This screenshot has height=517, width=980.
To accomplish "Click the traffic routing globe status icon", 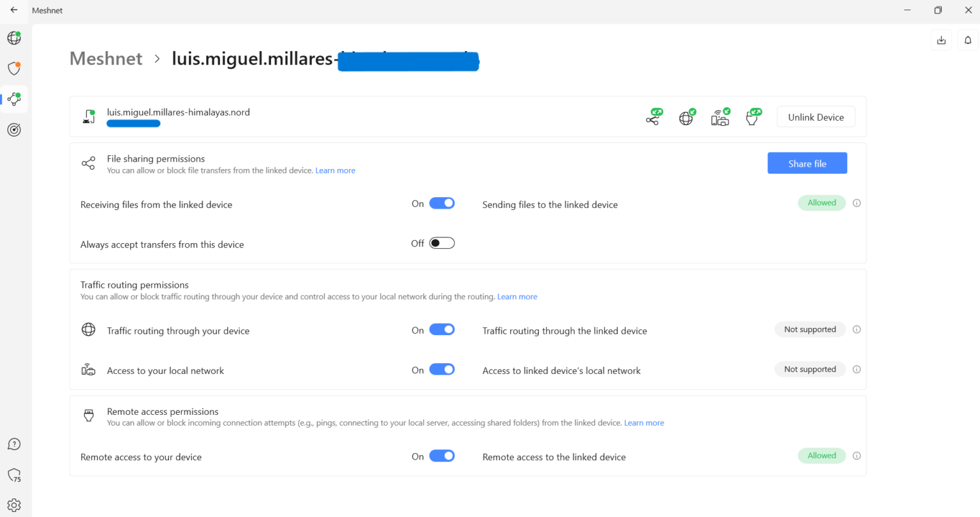I will tap(687, 116).
